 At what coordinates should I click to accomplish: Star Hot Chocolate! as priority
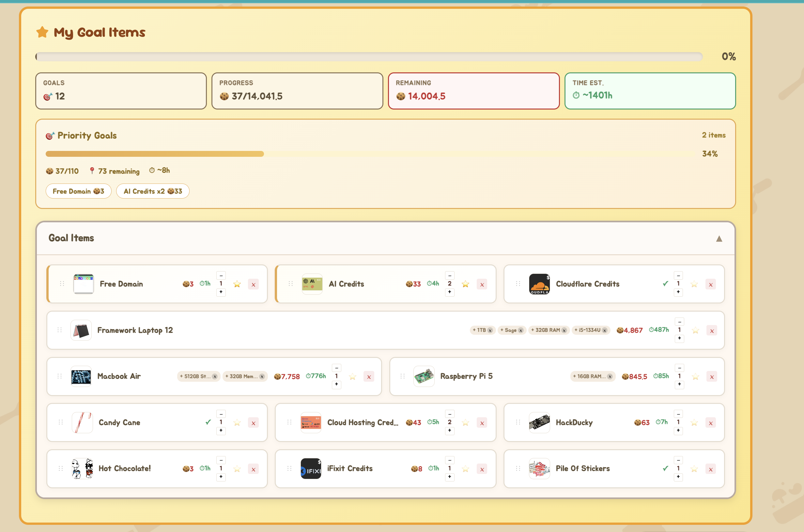[237, 469]
